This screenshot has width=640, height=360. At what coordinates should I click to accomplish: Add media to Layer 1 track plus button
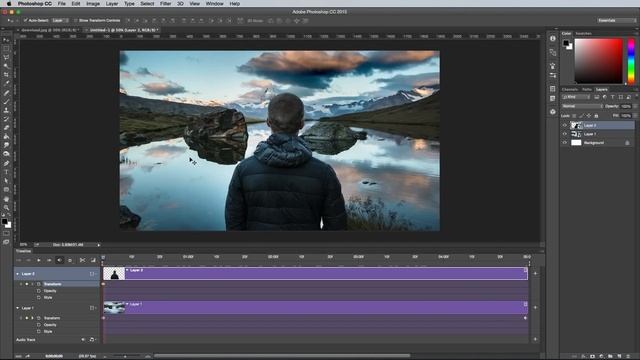(535, 307)
